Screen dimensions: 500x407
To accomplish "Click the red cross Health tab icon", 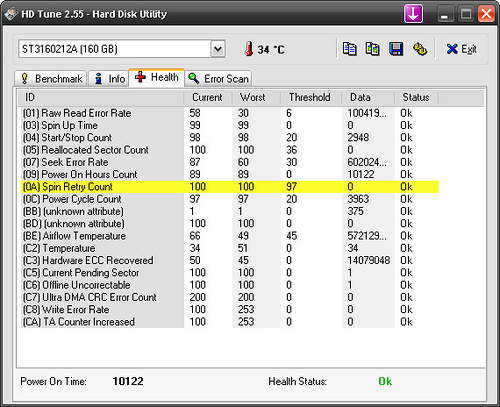I will tap(140, 77).
